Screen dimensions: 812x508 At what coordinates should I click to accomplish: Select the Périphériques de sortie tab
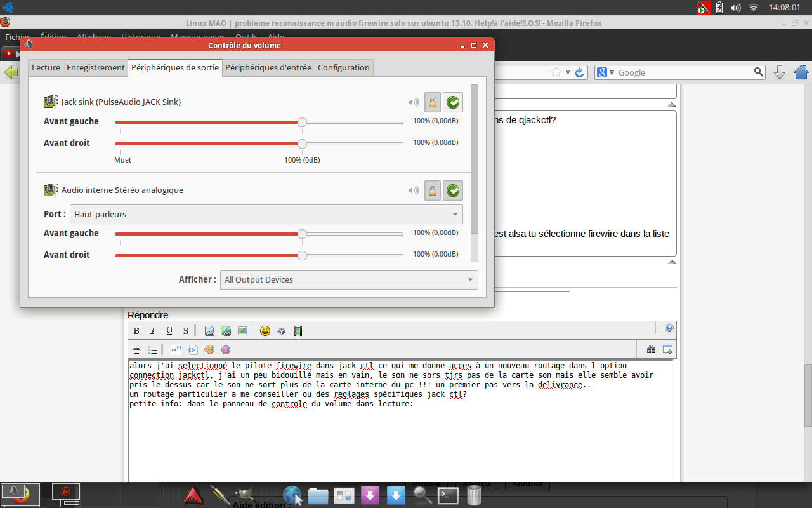(x=175, y=68)
